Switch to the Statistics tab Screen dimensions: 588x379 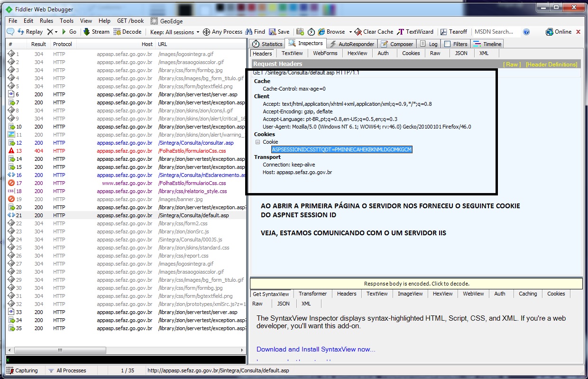pyautogui.click(x=267, y=44)
